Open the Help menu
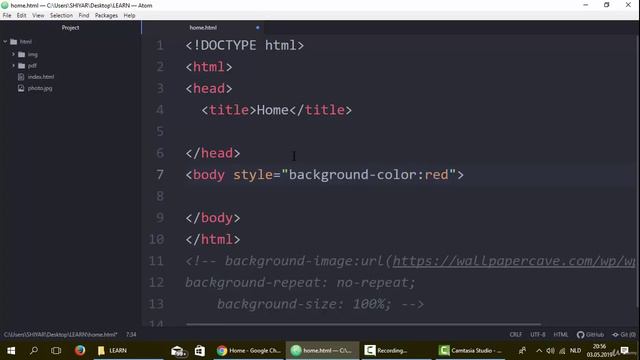This screenshot has width=640, height=360. 129,16
